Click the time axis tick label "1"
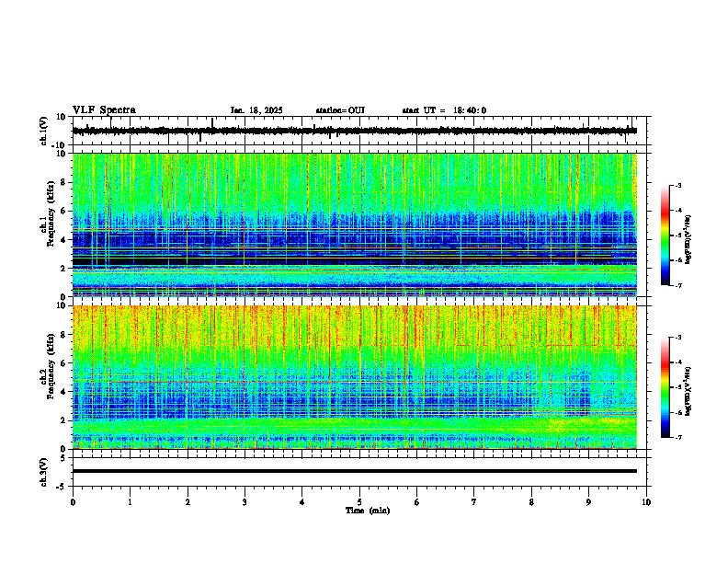Screen dimensions: 728x563 point(130,502)
